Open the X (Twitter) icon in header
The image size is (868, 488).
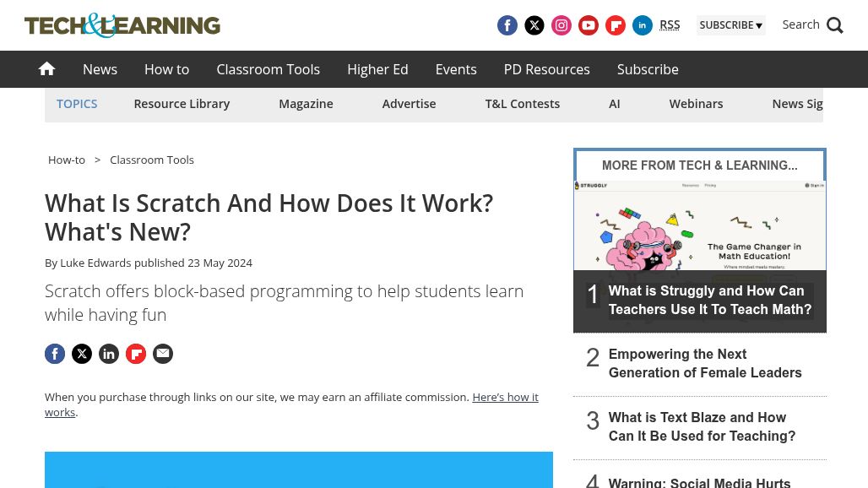pos(534,25)
